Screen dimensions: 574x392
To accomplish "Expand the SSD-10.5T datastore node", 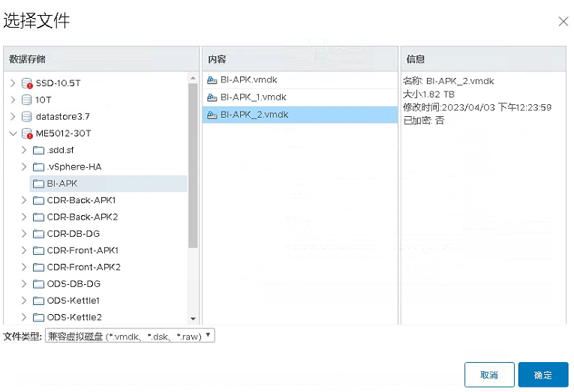I will coord(13,83).
